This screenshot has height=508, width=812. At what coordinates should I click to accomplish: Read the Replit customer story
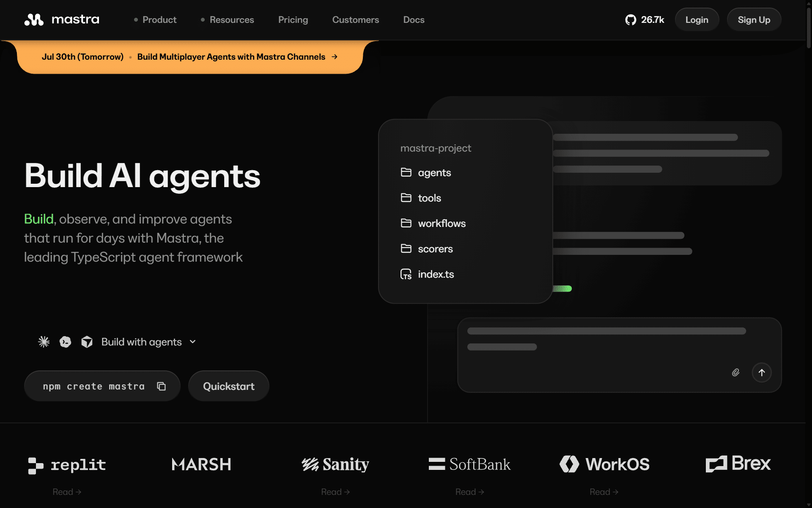67,492
